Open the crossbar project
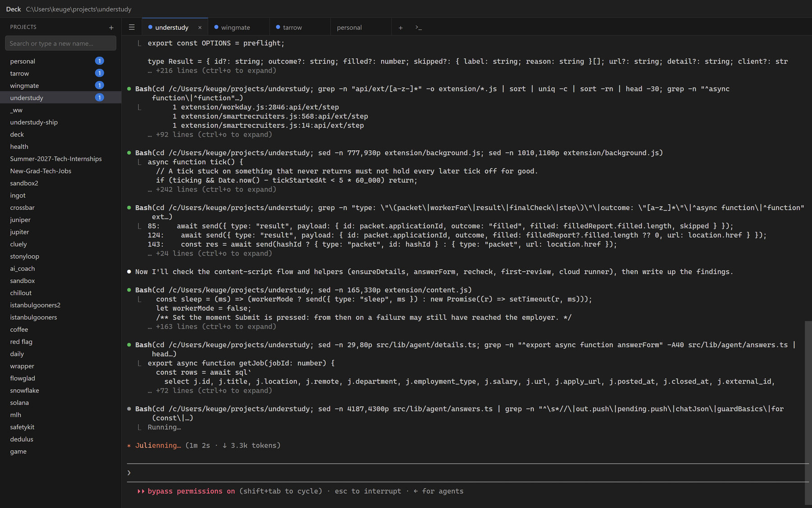 (x=60, y=207)
